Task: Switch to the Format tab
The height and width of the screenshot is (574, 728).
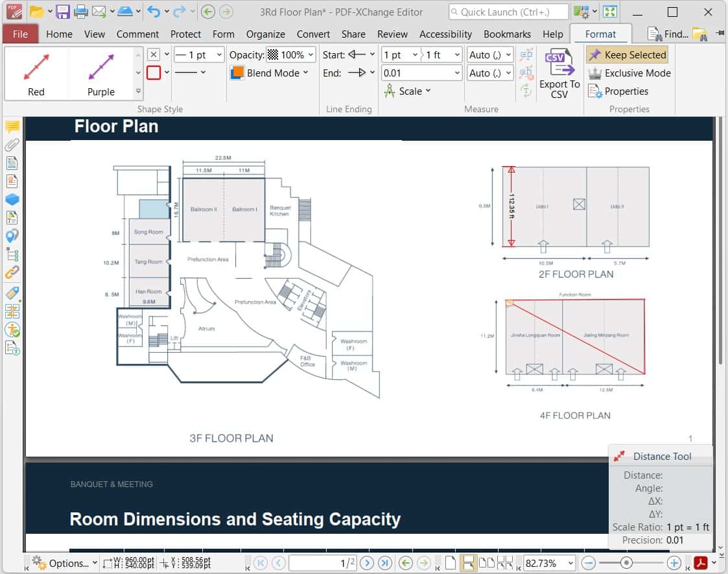Action: pyautogui.click(x=600, y=34)
